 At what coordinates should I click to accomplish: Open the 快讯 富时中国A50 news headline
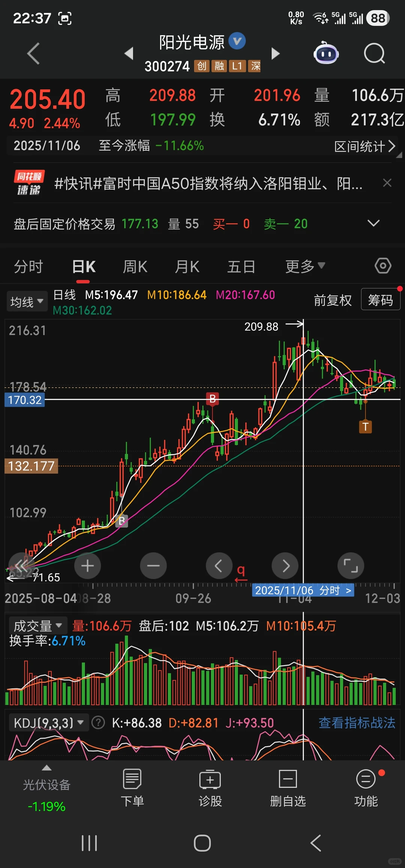[x=208, y=183]
